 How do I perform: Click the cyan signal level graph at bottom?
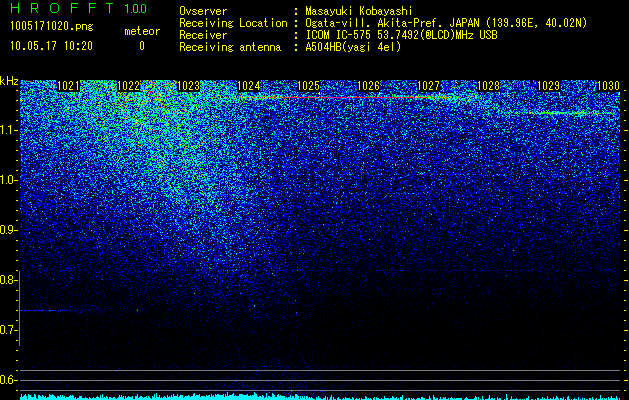pos(320,396)
